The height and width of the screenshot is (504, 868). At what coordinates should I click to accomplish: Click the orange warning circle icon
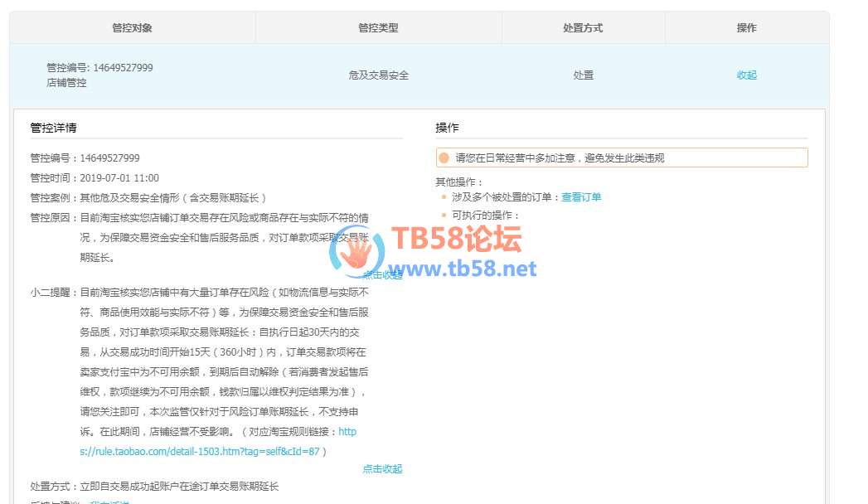[444, 157]
